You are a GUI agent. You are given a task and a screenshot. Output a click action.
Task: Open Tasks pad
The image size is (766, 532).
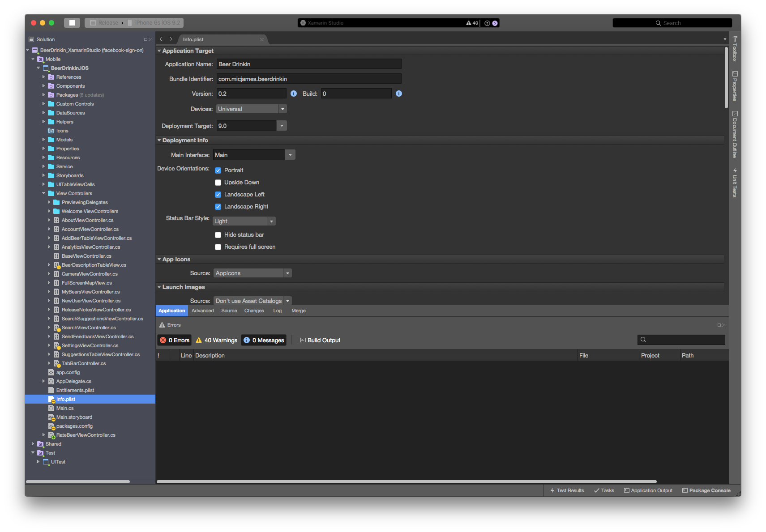click(x=604, y=490)
